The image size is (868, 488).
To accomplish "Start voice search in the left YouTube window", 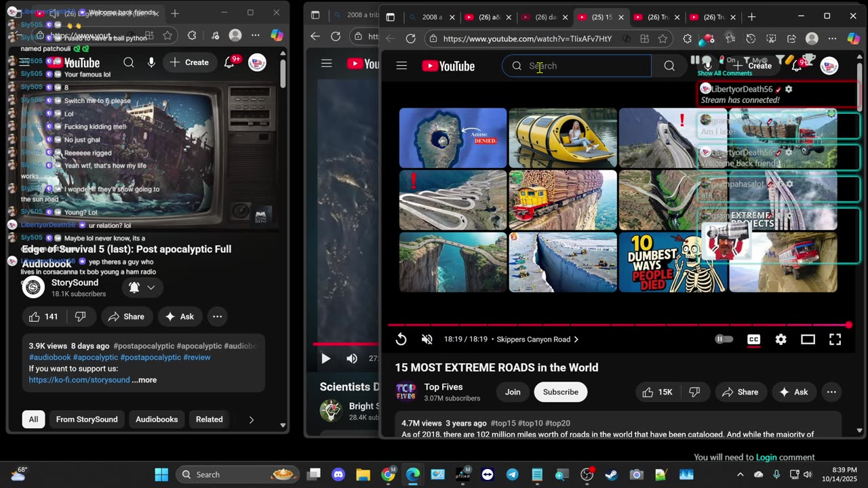I will coord(151,62).
